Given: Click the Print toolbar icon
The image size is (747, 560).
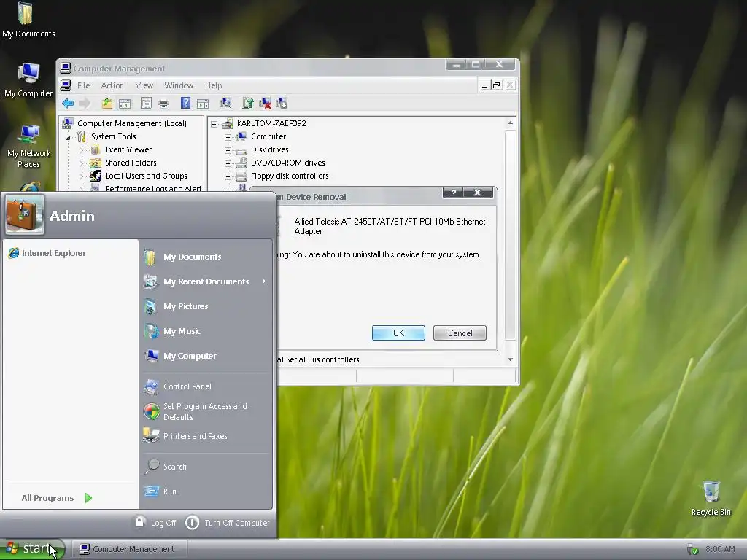Looking at the screenshot, I should click(x=163, y=104).
